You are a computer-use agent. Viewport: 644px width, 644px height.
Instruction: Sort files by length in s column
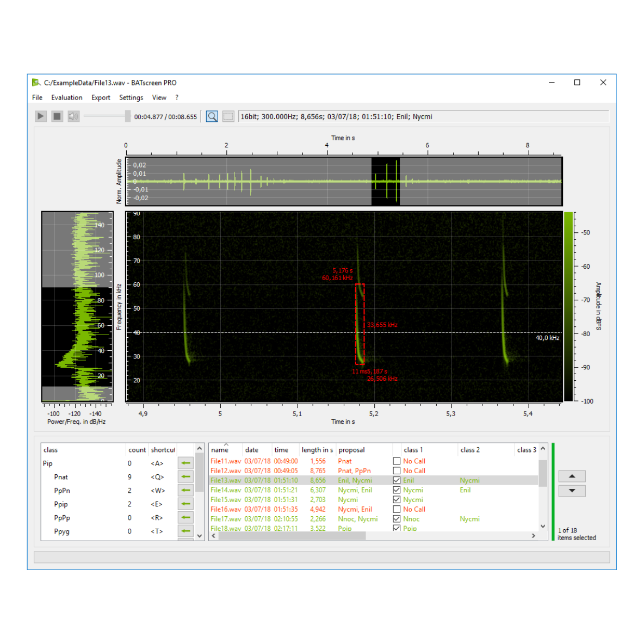317,450
